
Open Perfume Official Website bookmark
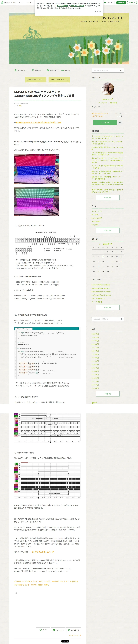(x=101, y=285)
